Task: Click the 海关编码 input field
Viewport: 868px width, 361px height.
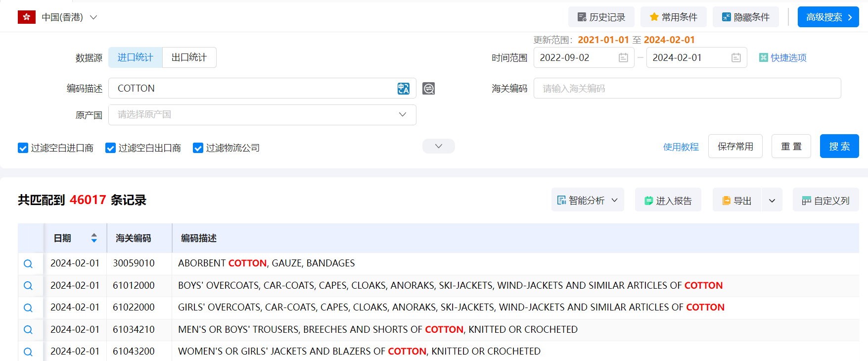Action: [x=687, y=89]
